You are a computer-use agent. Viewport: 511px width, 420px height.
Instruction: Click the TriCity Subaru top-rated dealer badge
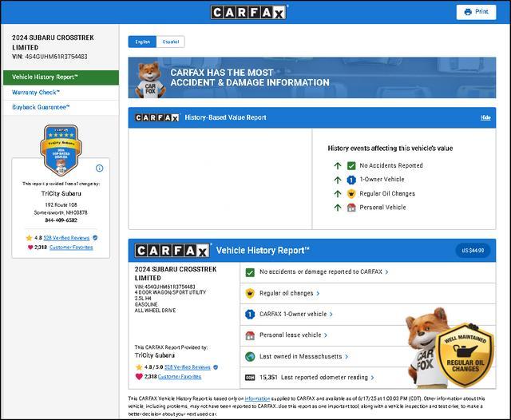coord(61,149)
